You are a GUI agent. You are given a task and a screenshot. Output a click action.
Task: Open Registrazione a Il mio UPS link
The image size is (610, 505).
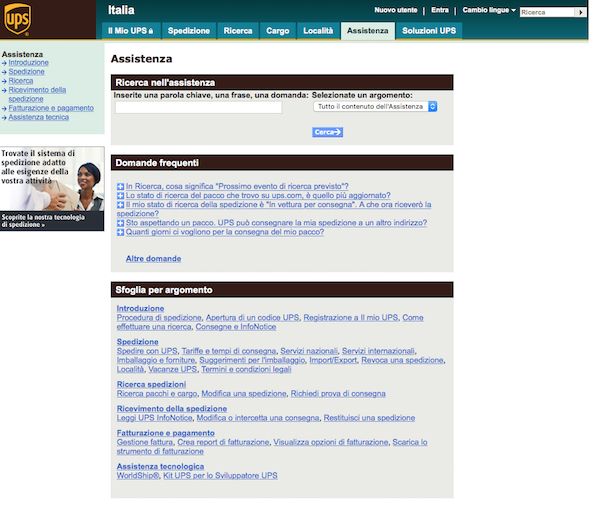(351, 317)
